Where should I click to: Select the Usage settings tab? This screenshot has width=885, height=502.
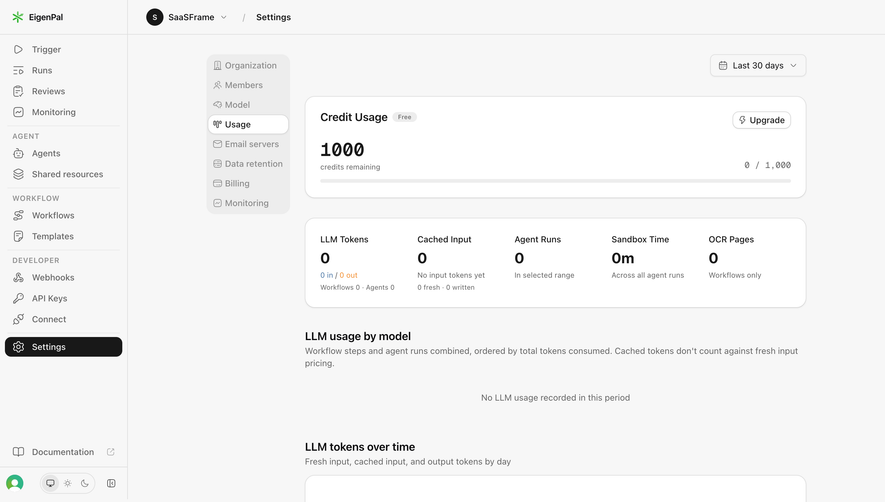[x=248, y=124]
